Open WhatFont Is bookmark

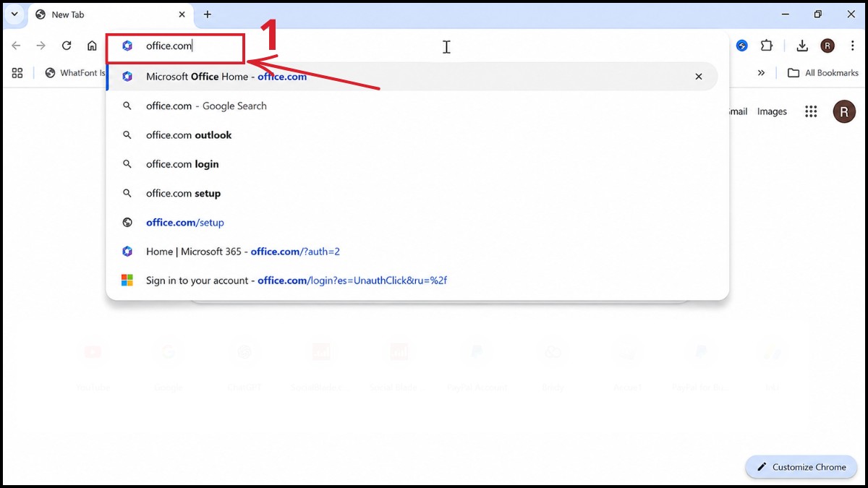click(x=75, y=73)
